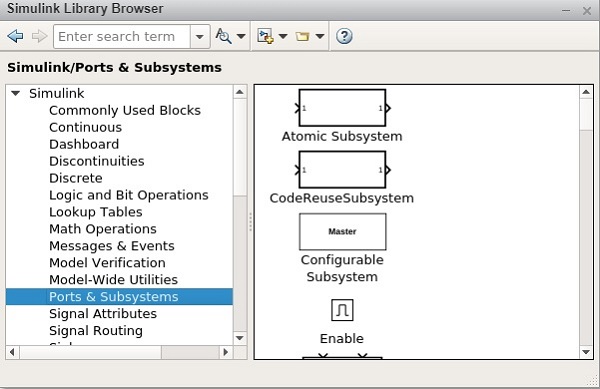Click the new model icon
The image size is (600, 389).
click(x=265, y=36)
